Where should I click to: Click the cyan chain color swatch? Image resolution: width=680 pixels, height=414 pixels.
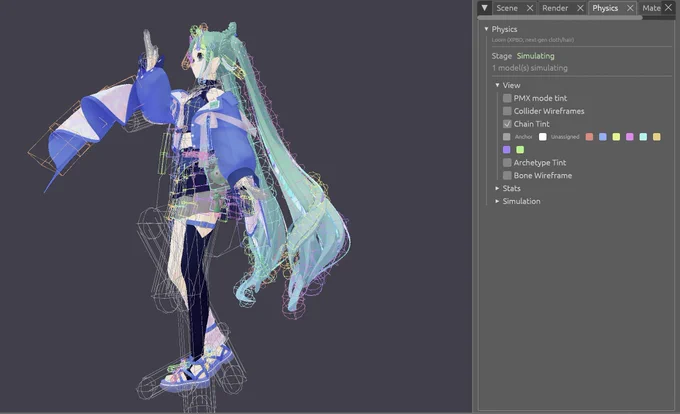tap(643, 137)
